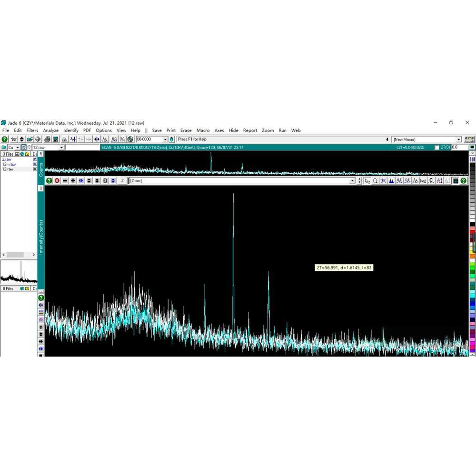The image size is (476, 476).
Task: Click the S/M search match icon
Action: tap(122, 139)
